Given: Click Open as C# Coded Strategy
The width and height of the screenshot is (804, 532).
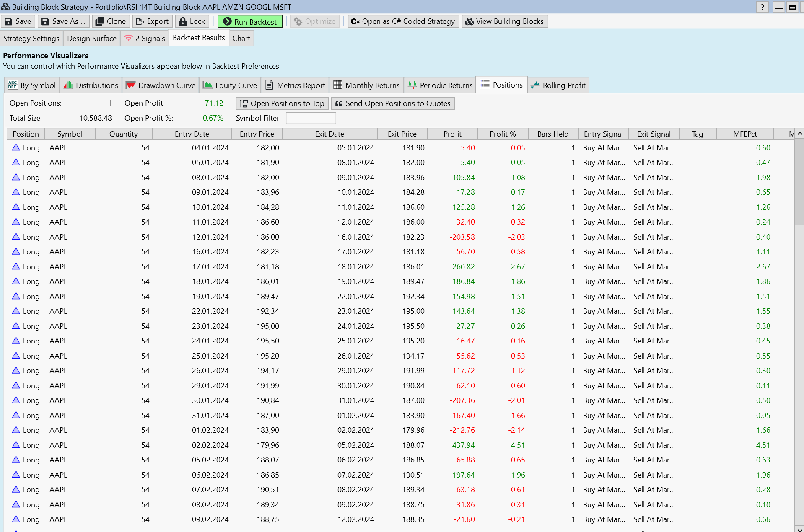Looking at the screenshot, I should click(x=403, y=21).
